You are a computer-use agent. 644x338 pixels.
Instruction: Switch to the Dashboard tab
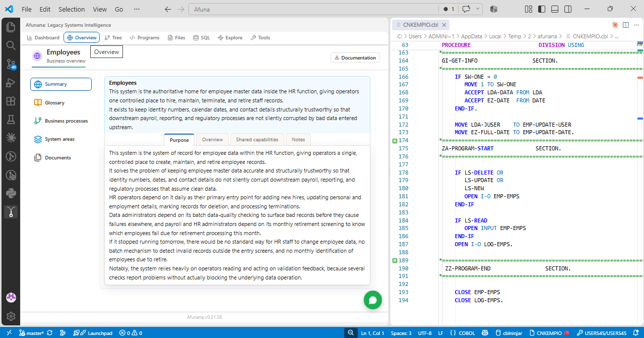(43, 38)
